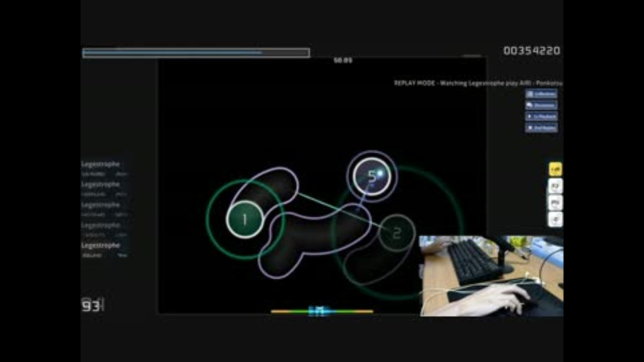Select the topmost Legestrophe leaderboard entry
Screen dimensions: 644x362
click(x=105, y=168)
